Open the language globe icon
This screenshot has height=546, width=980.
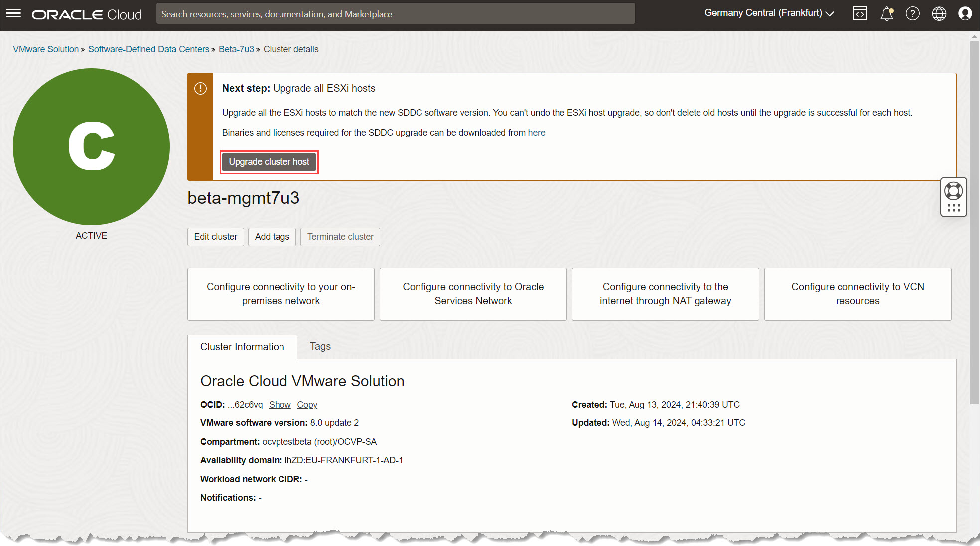pos(939,13)
